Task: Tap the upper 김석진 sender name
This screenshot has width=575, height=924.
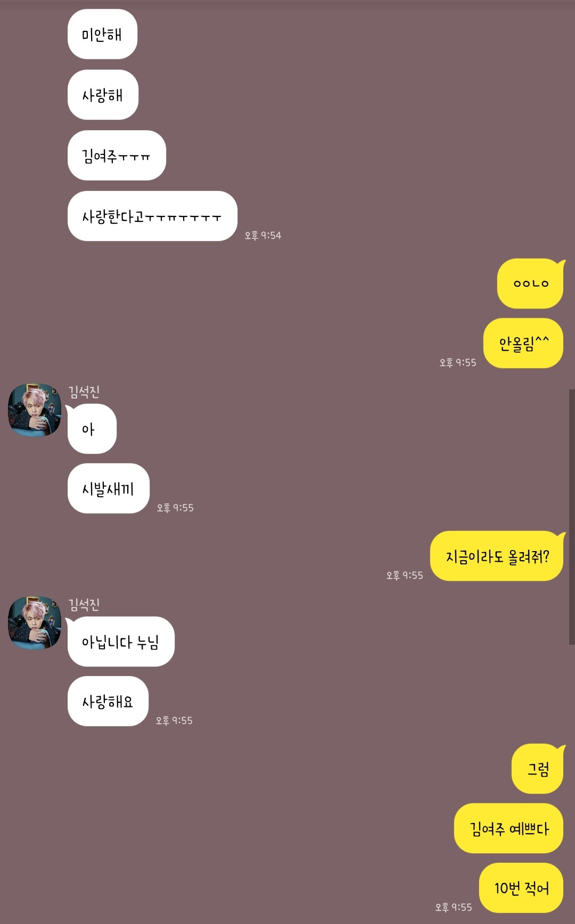Action: (x=84, y=392)
